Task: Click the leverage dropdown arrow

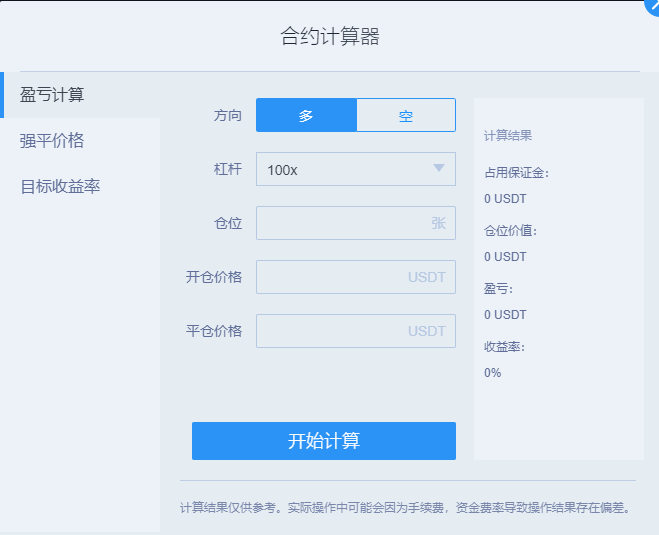Action: pos(439,168)
